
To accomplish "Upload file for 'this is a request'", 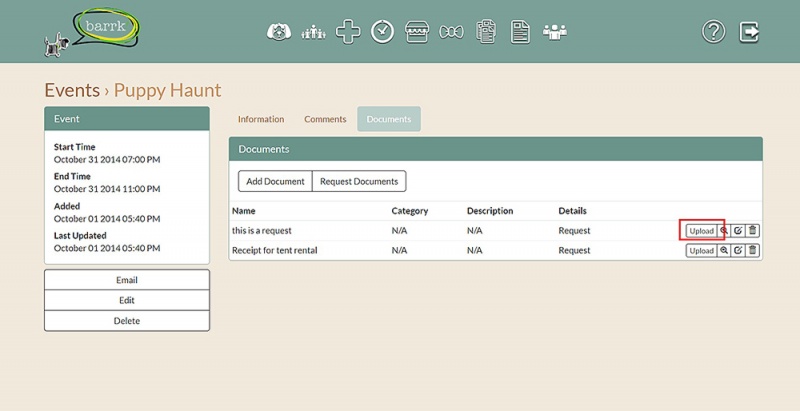I will [x=702, y=231].
